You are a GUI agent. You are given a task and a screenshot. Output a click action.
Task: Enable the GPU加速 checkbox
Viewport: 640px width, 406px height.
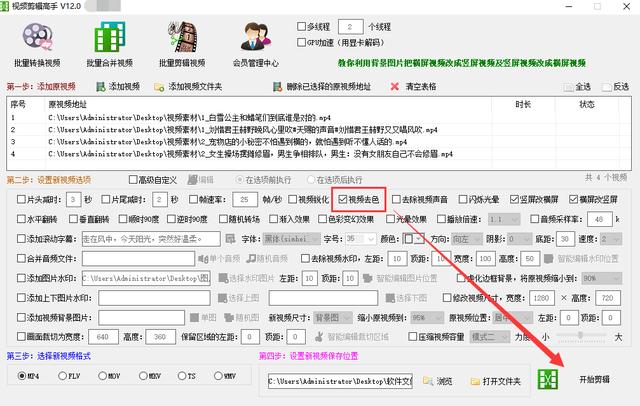tap(302, 42)
